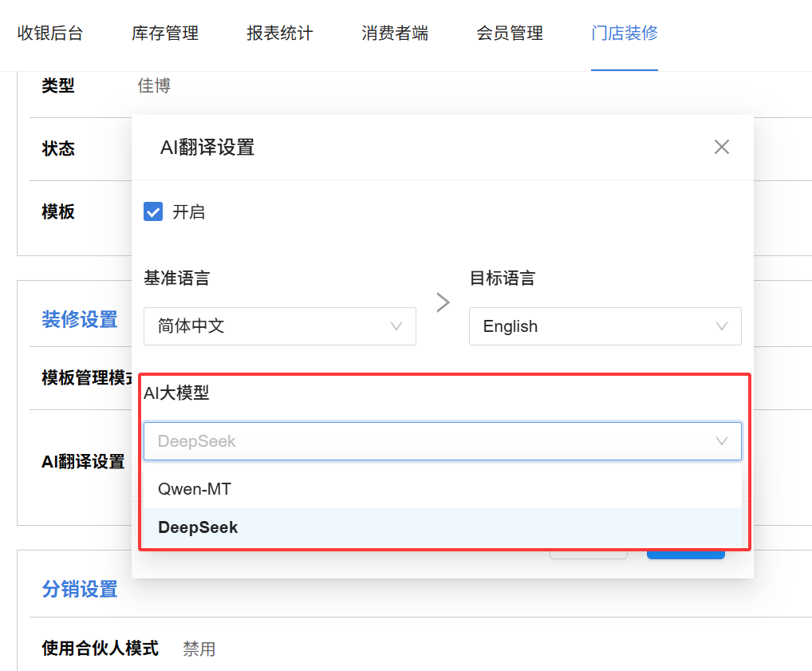
Task: Click the dialog title AI翻译设置
Action: click(x=207, y=148)
